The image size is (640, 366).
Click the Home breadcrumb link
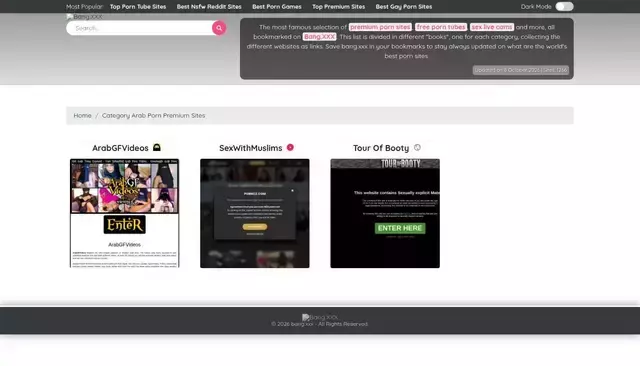pos(82,115)
